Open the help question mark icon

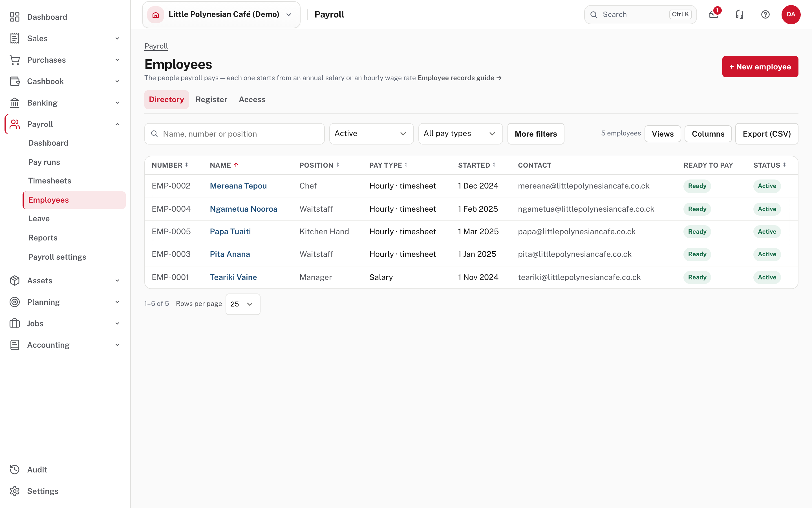tap(765, 14)
